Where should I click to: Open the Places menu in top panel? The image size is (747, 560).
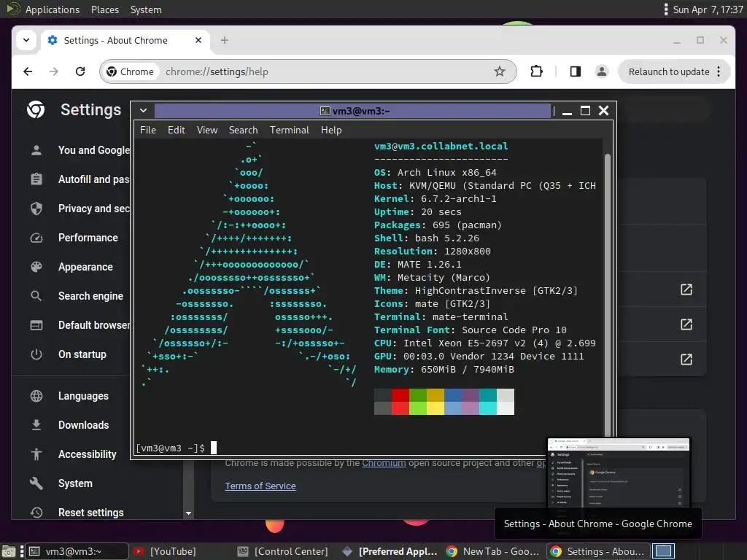(x=105, y=9)
